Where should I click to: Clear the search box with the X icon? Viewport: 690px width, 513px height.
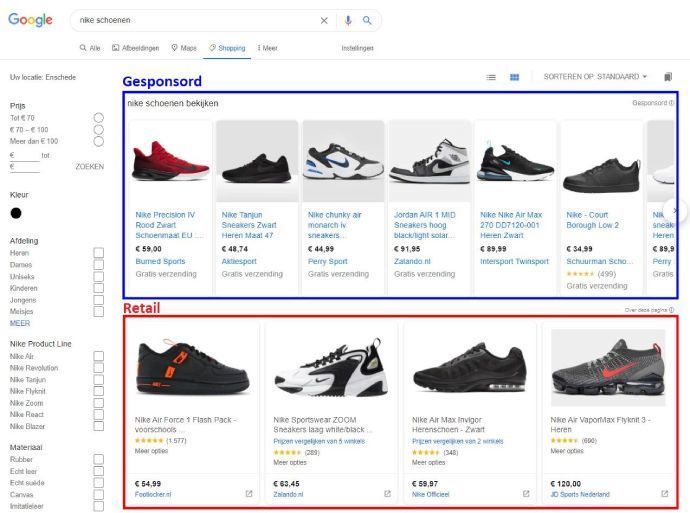(324, 21)
